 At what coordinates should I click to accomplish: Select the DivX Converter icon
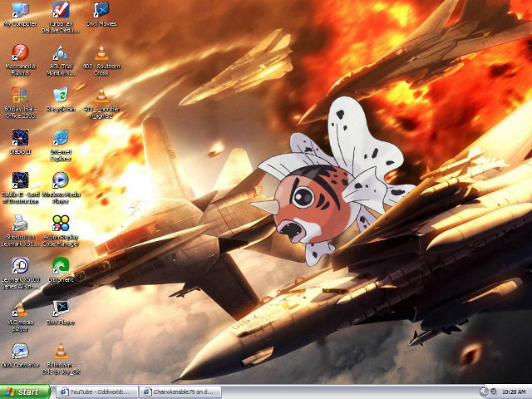[20, 356]
